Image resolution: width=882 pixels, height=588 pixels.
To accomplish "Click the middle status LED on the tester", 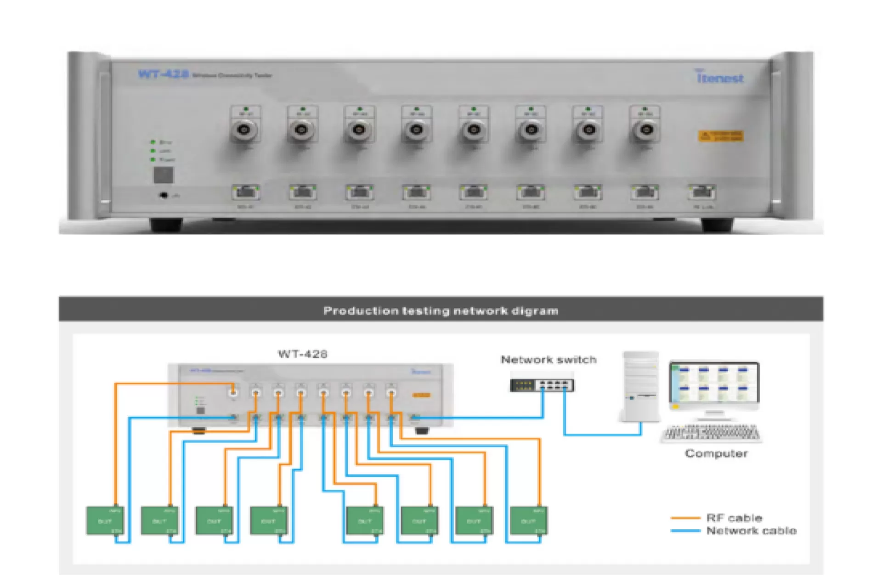I will [x=153, y=150].
